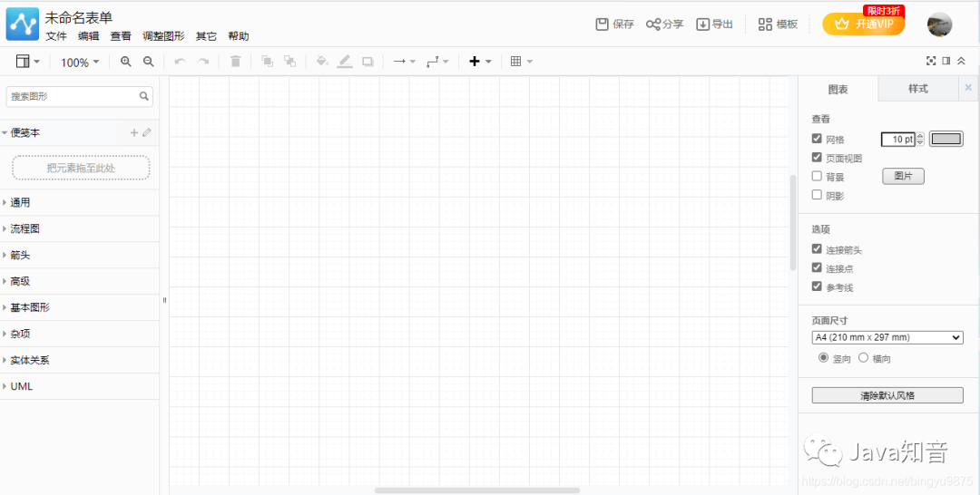The image size is (980, 495).
Task: Open the 帮助 menu
Action: click(x=239, y=36)
